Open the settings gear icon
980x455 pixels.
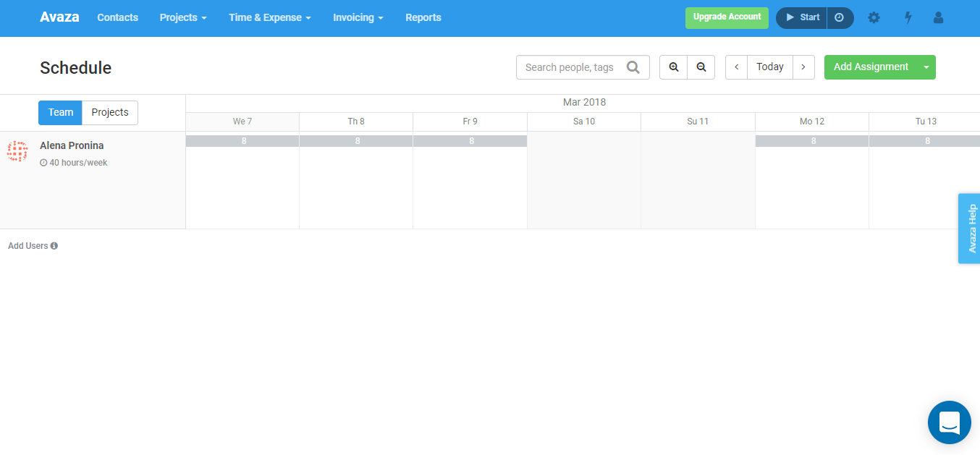tap(874, 17)
